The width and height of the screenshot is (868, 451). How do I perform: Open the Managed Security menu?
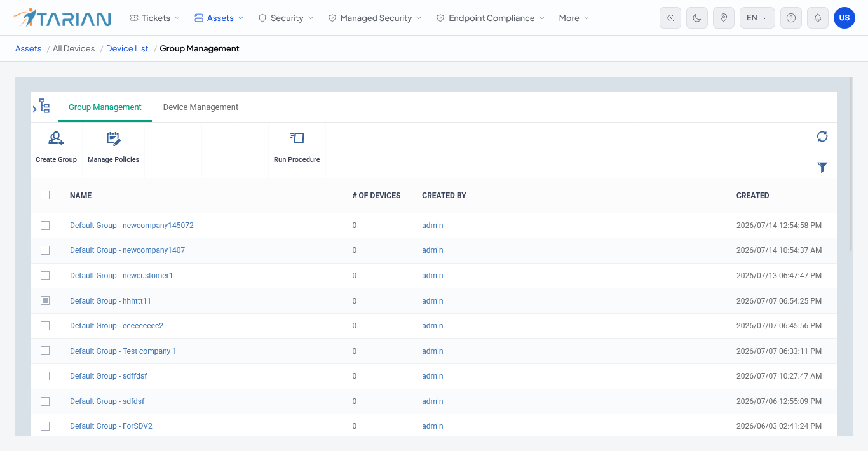[x=375, y=18]
